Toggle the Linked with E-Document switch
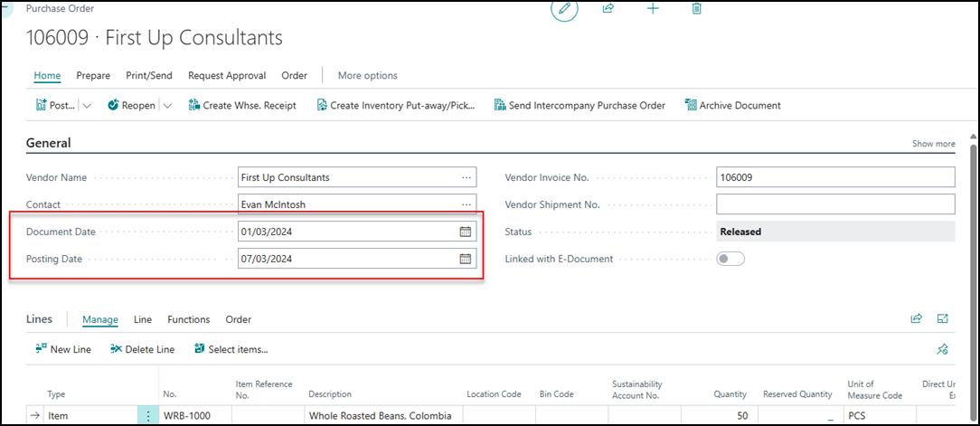The image size is (980, 426). 730,259
